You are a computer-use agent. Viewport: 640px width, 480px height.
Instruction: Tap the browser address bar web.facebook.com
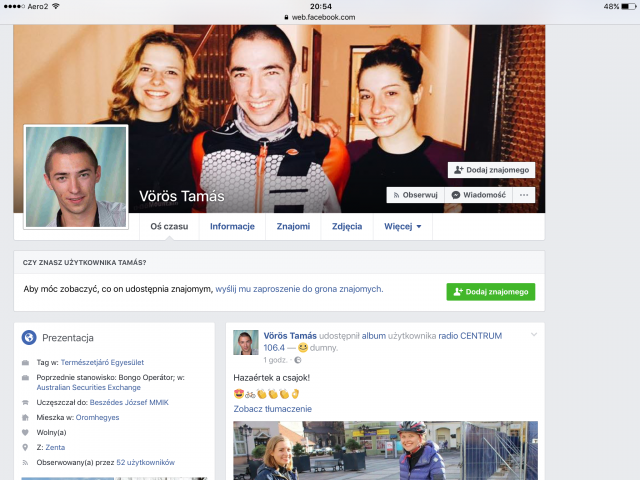[320, 17]
